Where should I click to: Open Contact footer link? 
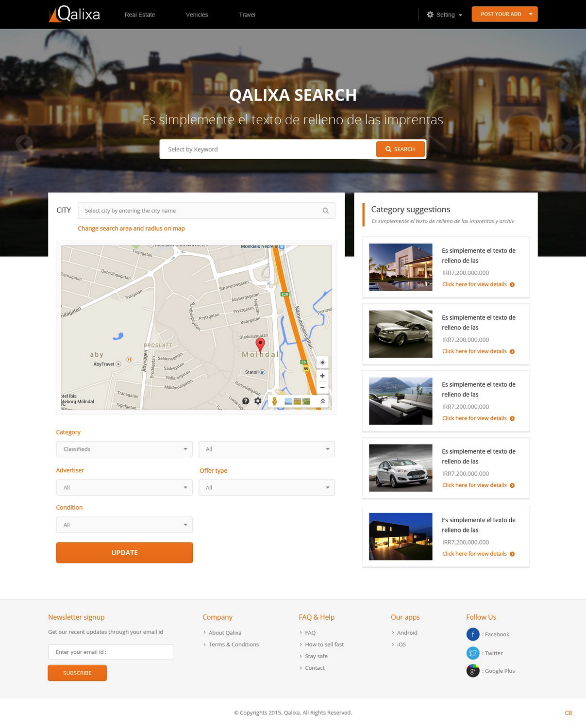point(315,668)
